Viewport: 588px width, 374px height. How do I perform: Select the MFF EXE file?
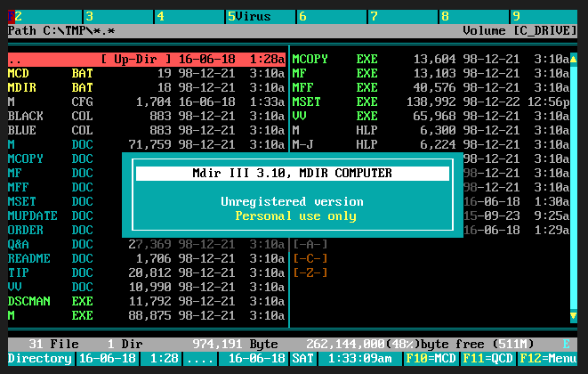point(431,87)
